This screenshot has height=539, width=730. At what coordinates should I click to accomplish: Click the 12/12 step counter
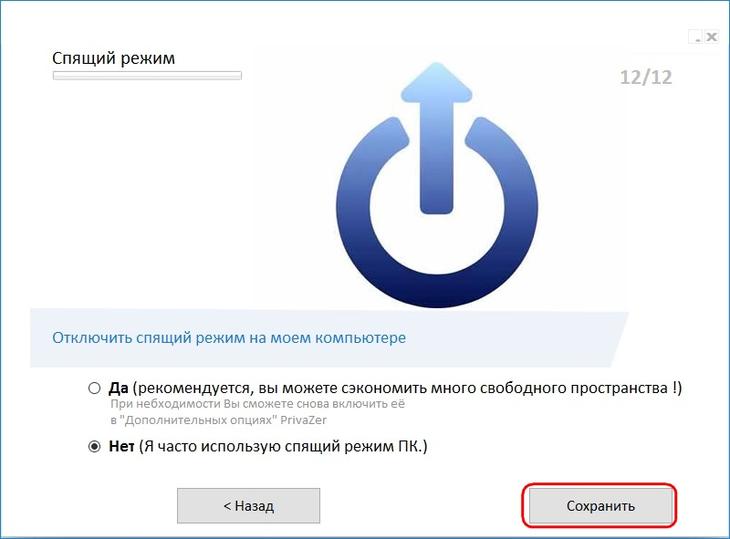[x=646, y=77]
